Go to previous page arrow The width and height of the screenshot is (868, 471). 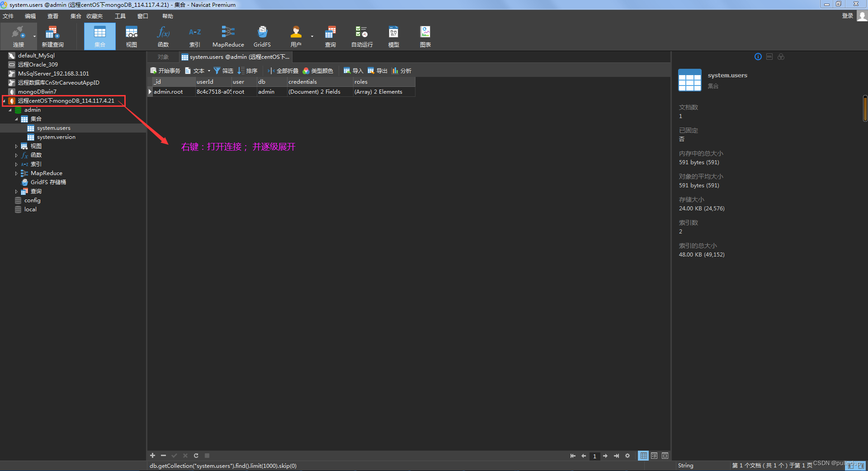(584, 456)
